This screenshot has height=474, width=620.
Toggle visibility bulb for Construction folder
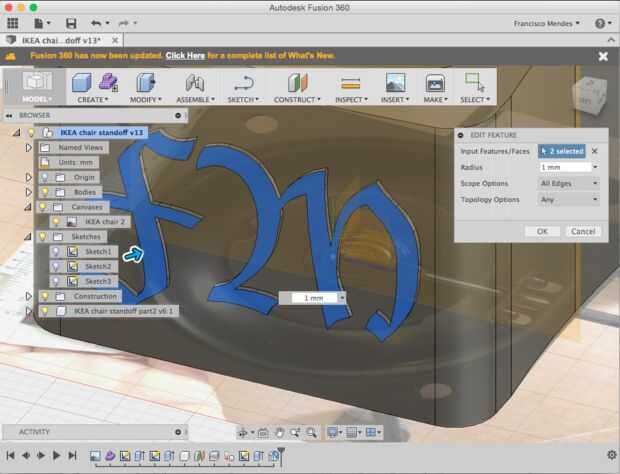(45, 296)
